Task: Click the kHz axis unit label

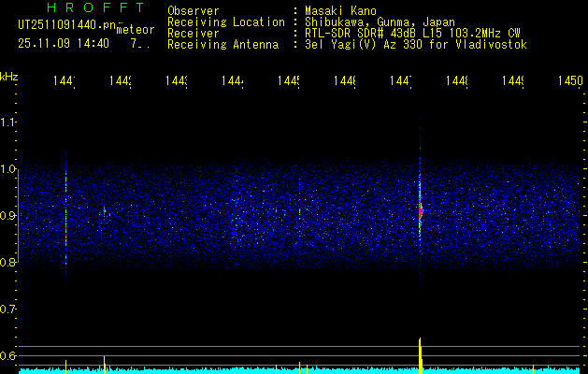Action: pos(9,76)
